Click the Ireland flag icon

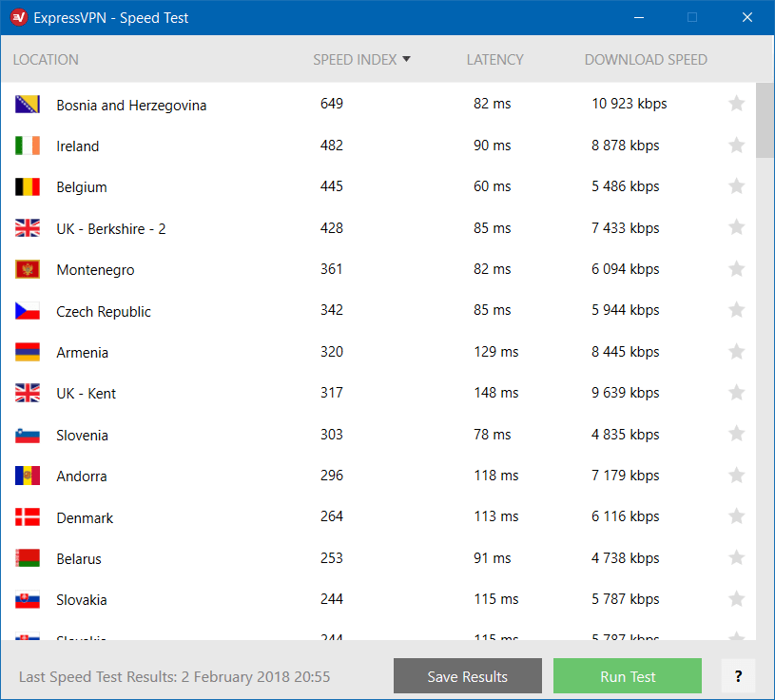(28, 146)
